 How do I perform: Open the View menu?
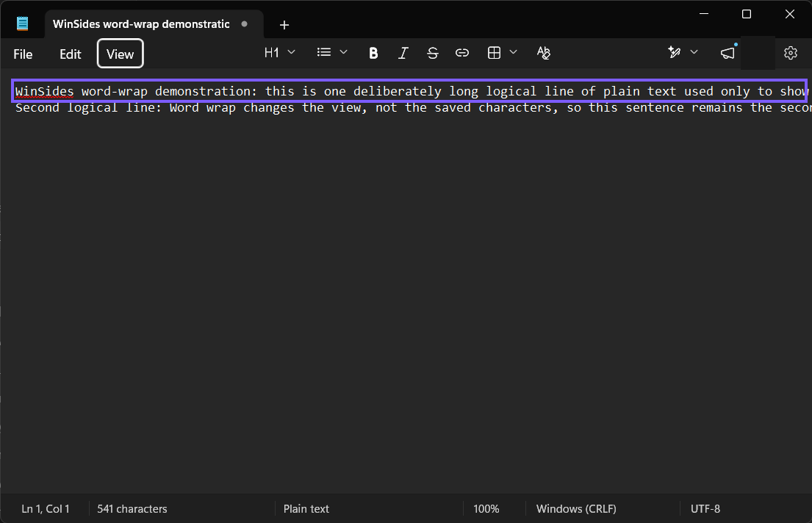coord(120,54)
